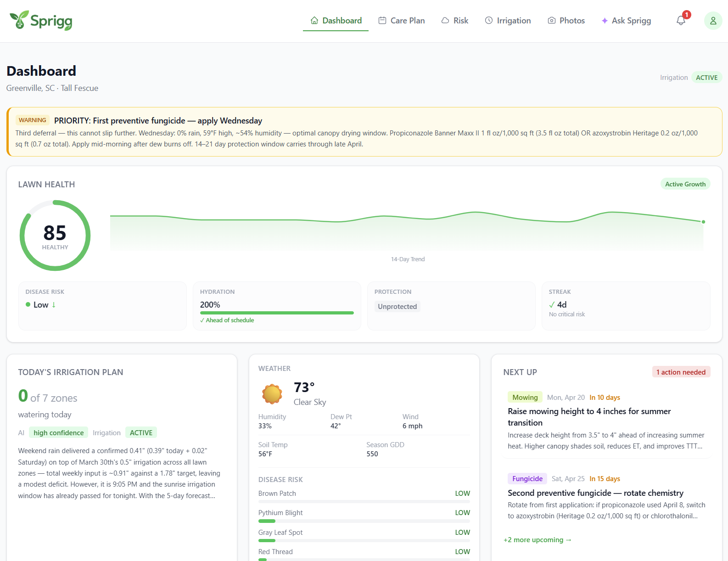
Task: Go to the Risk tab
Action: (x=455, y=21)
